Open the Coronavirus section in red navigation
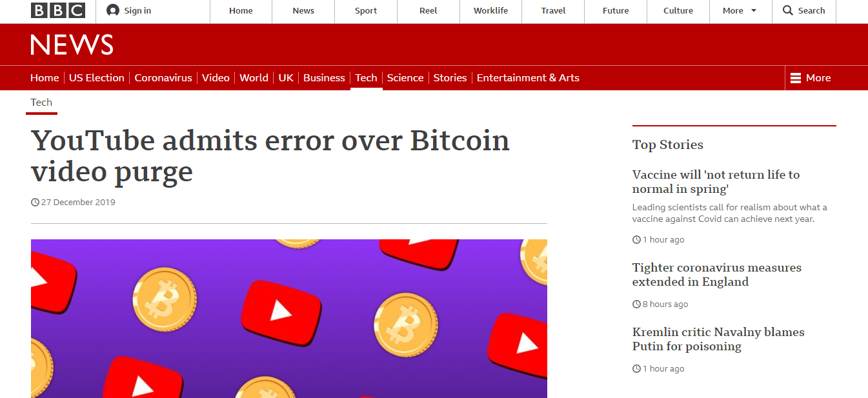 [x=163, y=78]
